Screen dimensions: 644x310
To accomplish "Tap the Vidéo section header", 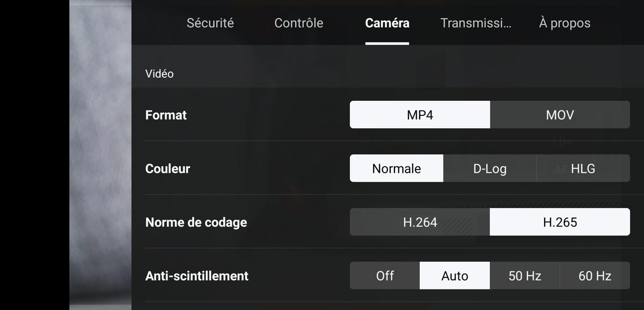I will pyautogui.click(x=159, y=73).
